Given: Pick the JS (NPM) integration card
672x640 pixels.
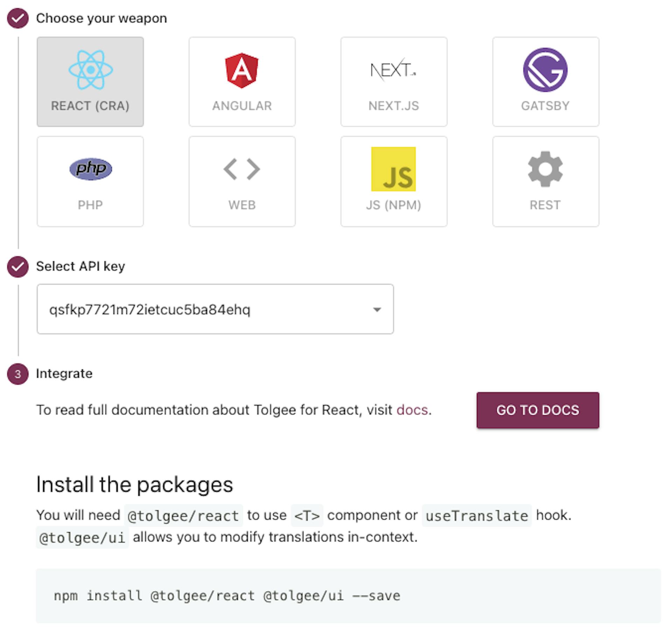Looking at the screenshot, I should point(394,182).
